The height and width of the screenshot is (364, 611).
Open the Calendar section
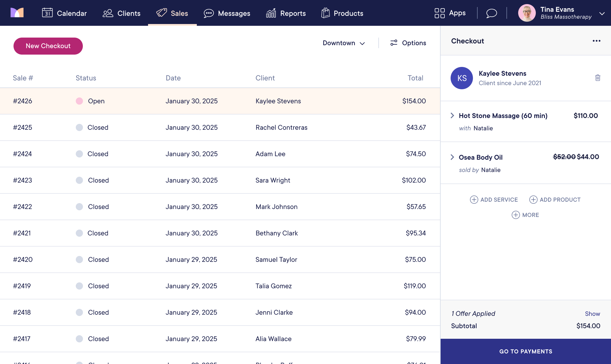pyautogui.click(x=65, y=13)
